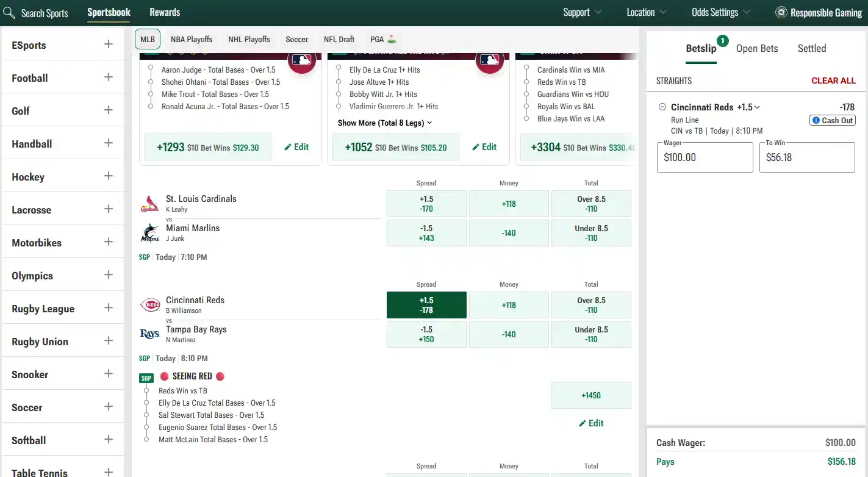
Task: Select Cardinals +1.5 -170 spread
Action: click(x=426, y=204)
